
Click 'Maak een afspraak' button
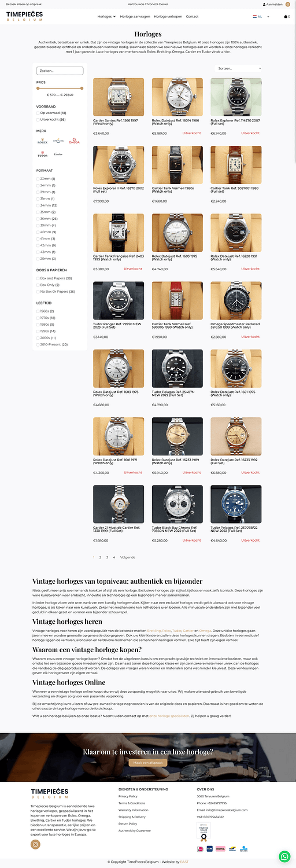pos(148,763)
